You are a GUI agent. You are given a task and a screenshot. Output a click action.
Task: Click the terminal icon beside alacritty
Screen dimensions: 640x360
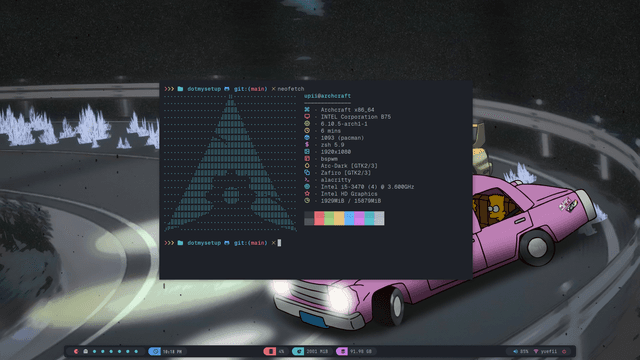307,180
